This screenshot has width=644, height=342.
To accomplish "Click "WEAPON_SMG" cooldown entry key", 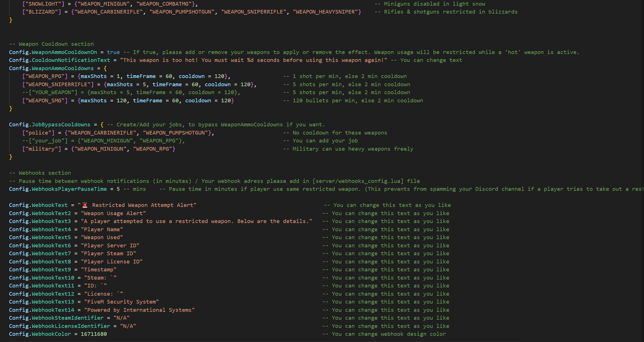I will 45,101.
